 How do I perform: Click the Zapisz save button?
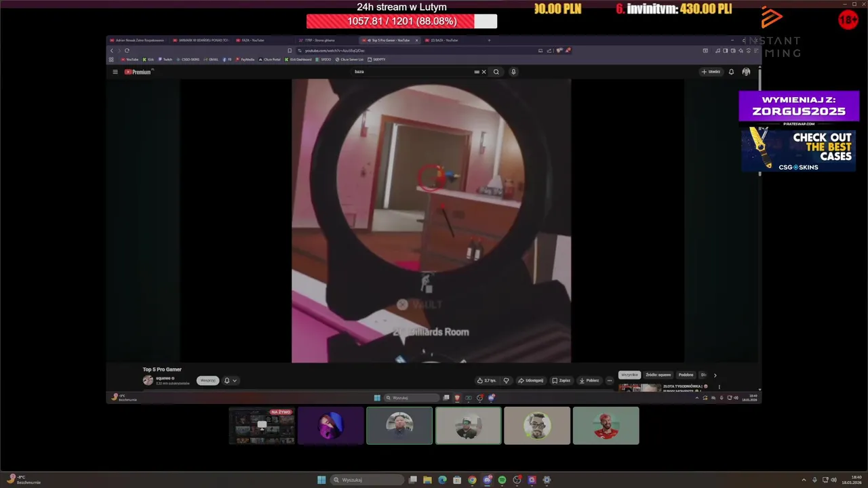tap(561, 380)
